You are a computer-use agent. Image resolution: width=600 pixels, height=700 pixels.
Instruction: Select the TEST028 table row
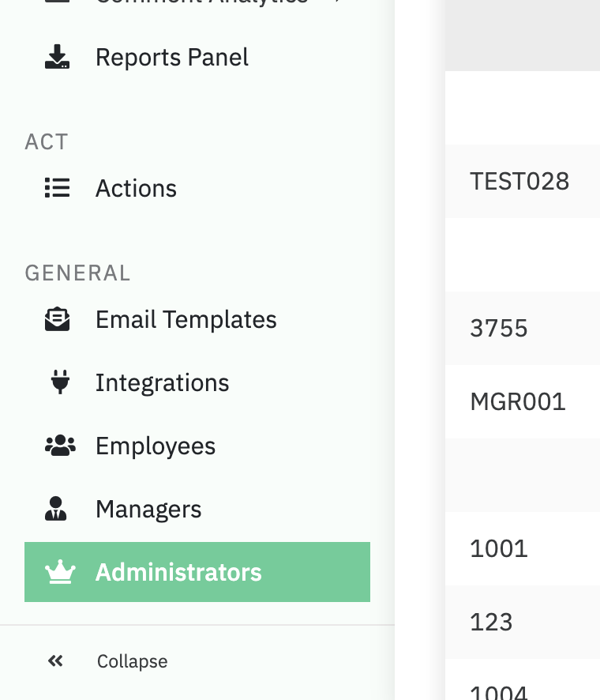tap(519, 181)
